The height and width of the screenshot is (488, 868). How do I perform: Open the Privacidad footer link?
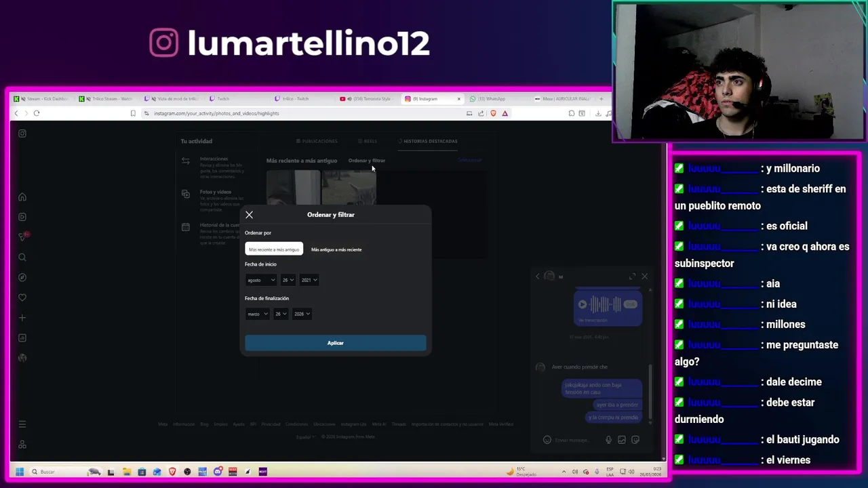(271, 424)
